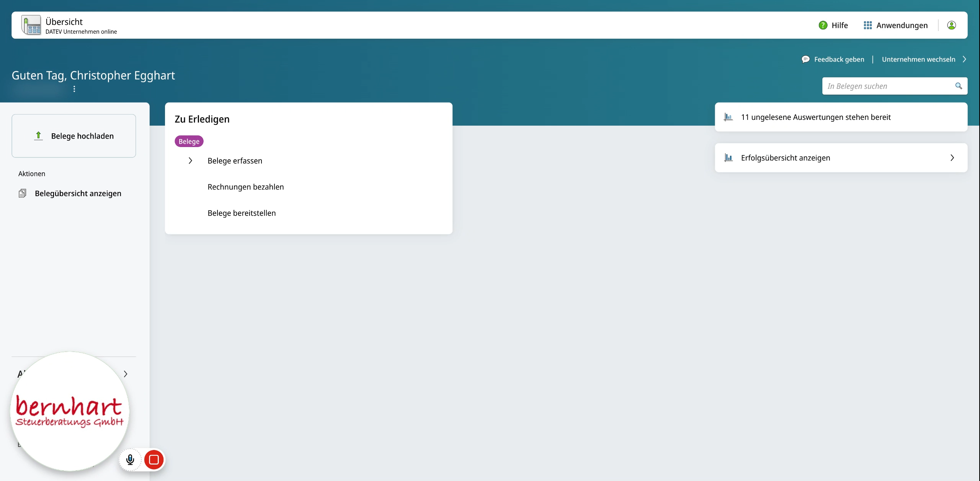Click the DATEV Übersicht app logo icon
Viewport: 980px width, 481px height.
31,25
